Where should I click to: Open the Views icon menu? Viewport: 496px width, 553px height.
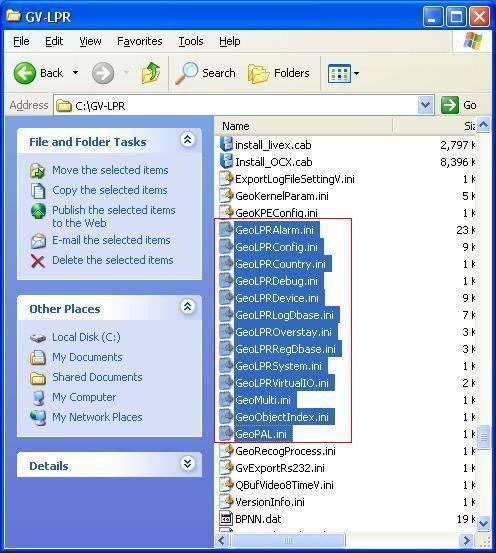tap(339, 73)
